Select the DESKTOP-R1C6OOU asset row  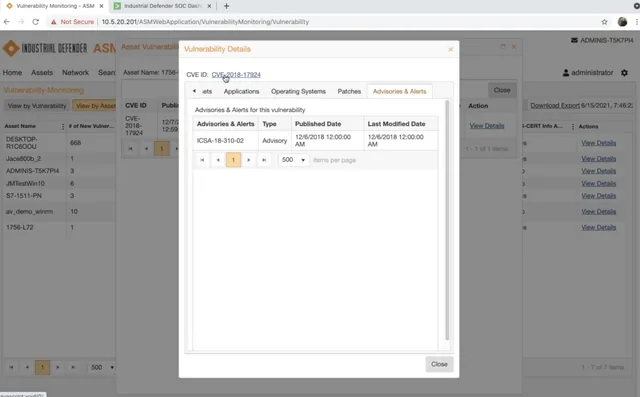point(59,143)
